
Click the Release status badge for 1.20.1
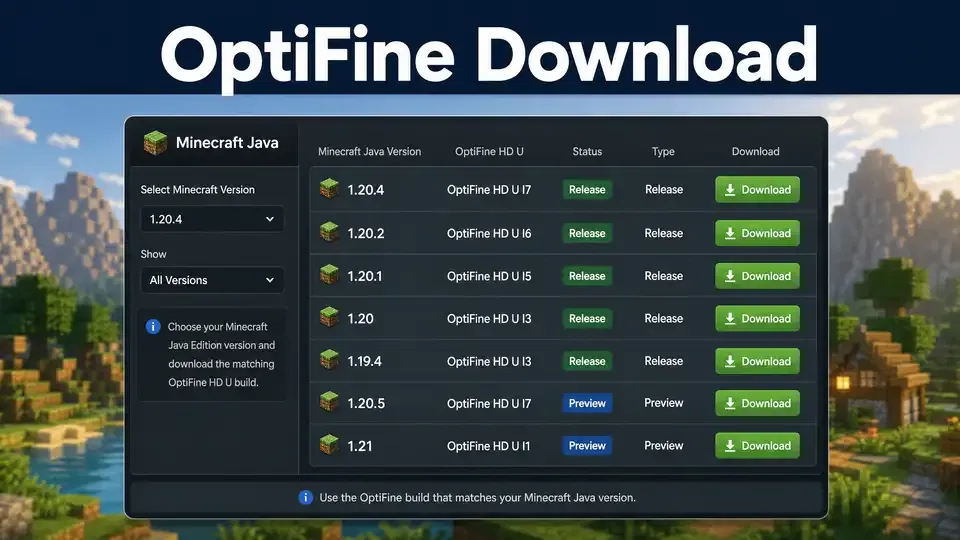587,276
